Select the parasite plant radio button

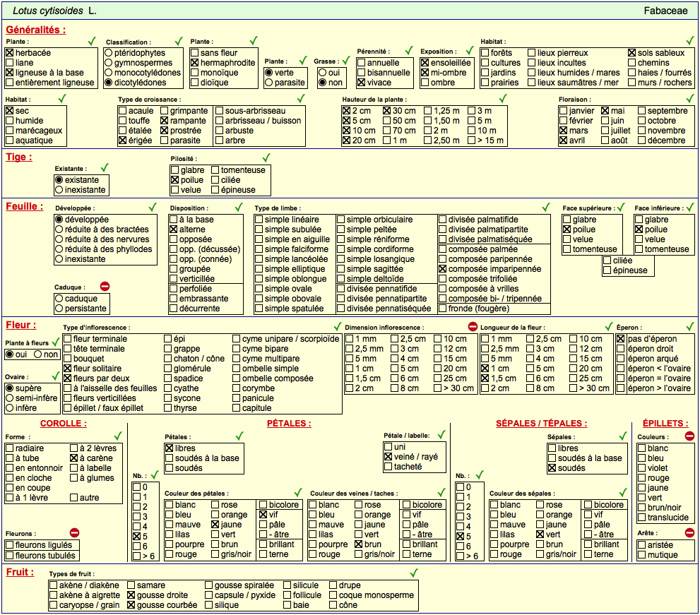tap(268, 83)
